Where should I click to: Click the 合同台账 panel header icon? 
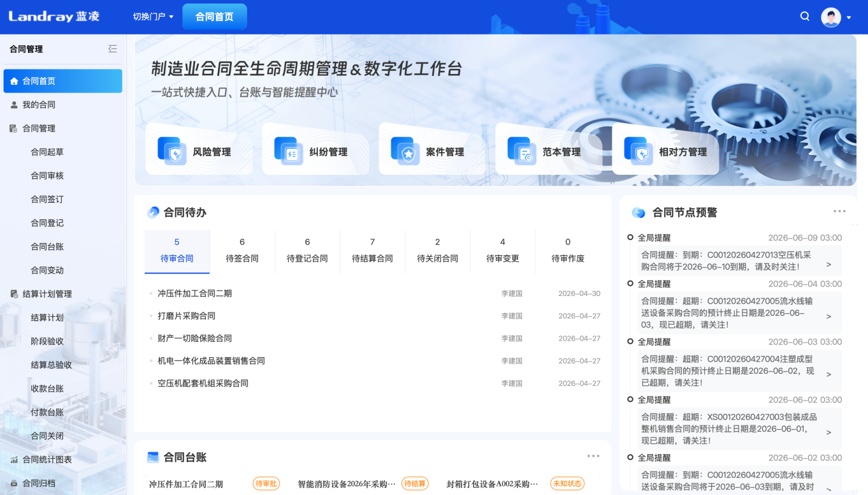click(153, 457)
